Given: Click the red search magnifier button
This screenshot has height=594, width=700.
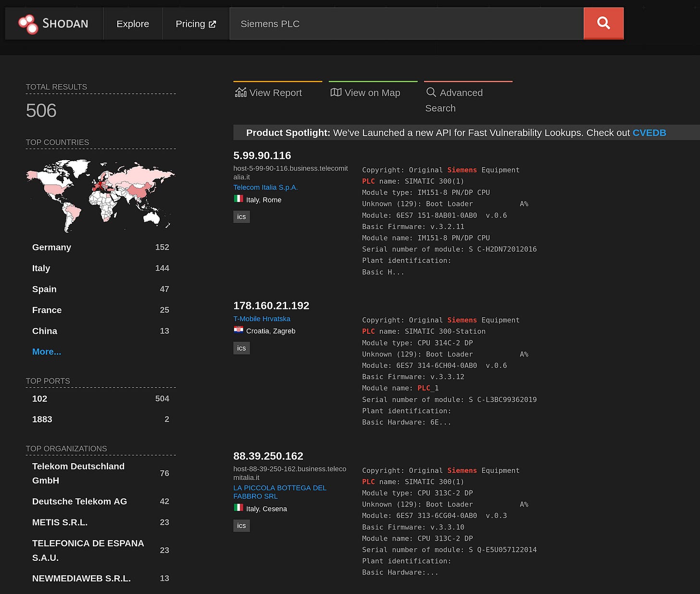Looking at the screenshot, I should [603, 23].
